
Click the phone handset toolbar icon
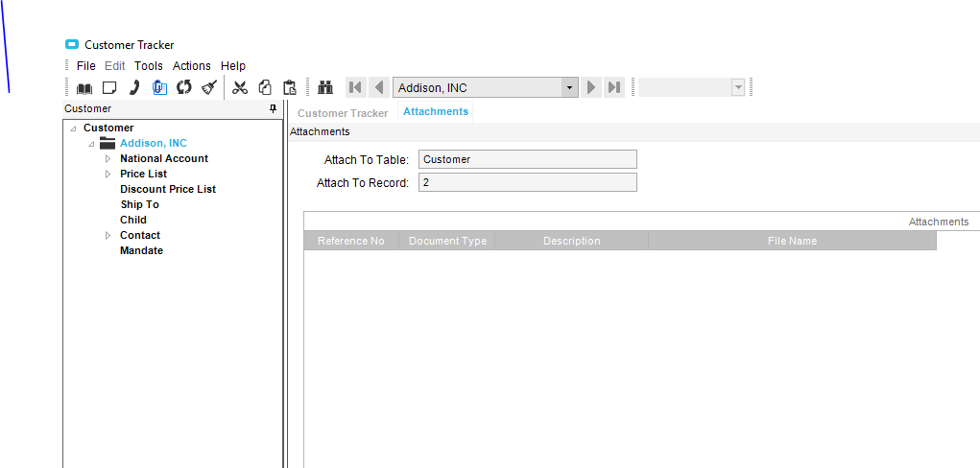tap(133, 87)
